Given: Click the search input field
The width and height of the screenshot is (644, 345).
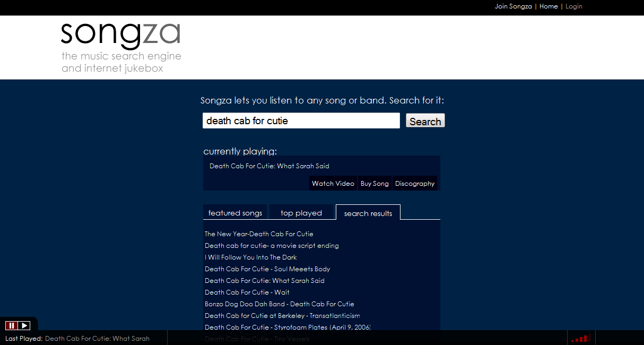Looking at the screenshot, I should pos(301,120).
